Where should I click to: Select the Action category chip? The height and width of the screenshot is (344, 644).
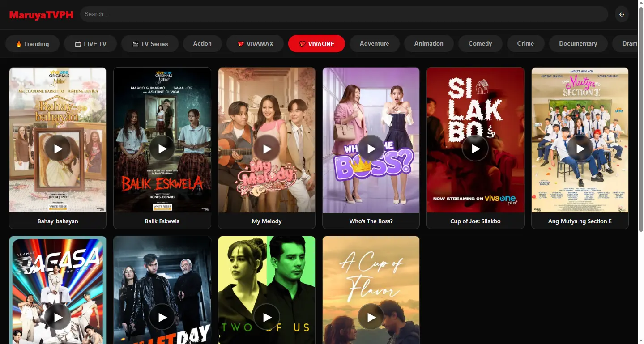pos(202,44)
